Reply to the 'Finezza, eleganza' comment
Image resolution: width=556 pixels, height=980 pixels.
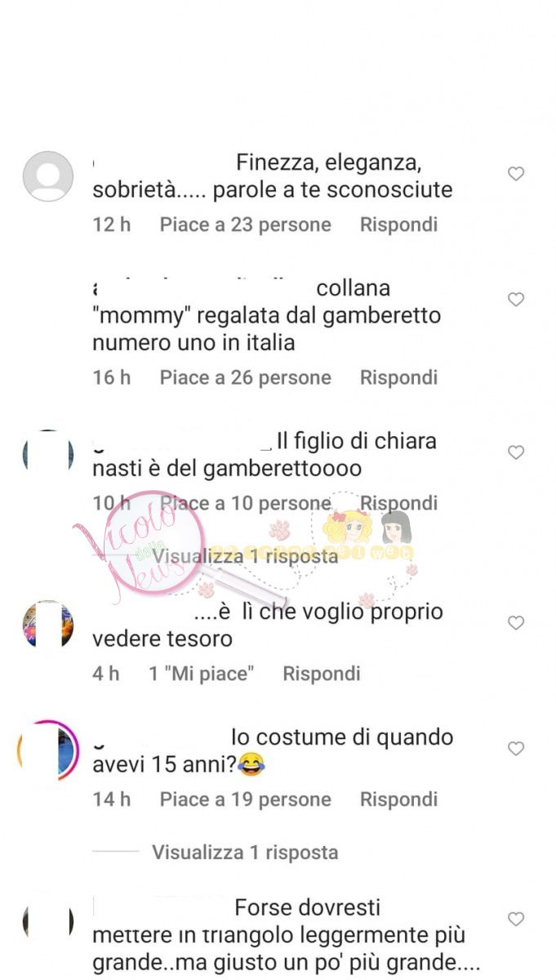399,225
